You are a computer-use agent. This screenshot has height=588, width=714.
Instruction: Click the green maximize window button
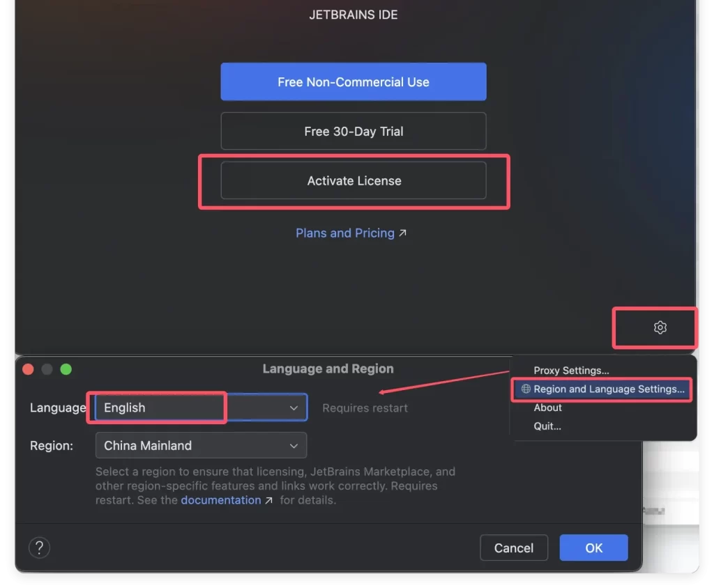[66, 369]
